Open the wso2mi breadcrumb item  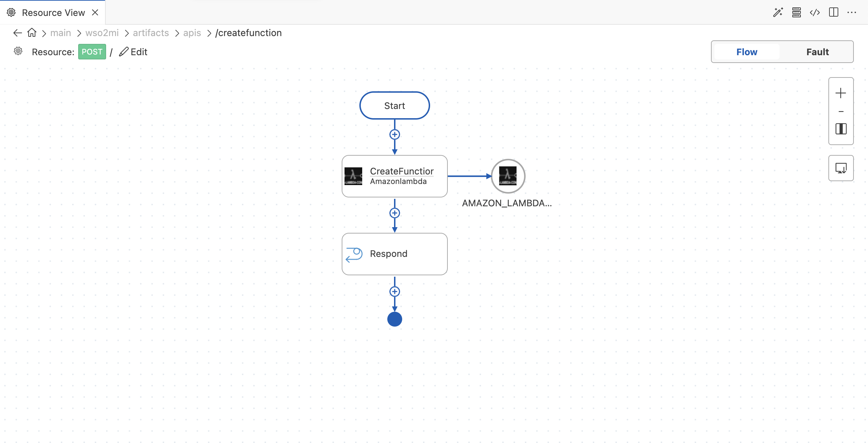pyautogui.click(x=102, y=33)
